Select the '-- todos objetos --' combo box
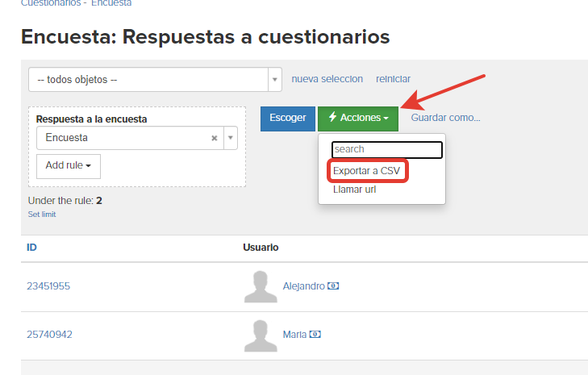588x375 pixels. 155,80
